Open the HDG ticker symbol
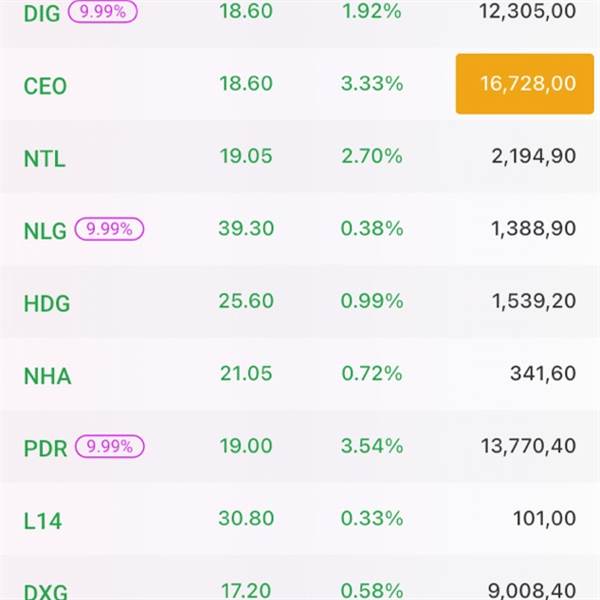Viewport: 600px width, 600px height. pyautogui.click(x=46, y=303)
